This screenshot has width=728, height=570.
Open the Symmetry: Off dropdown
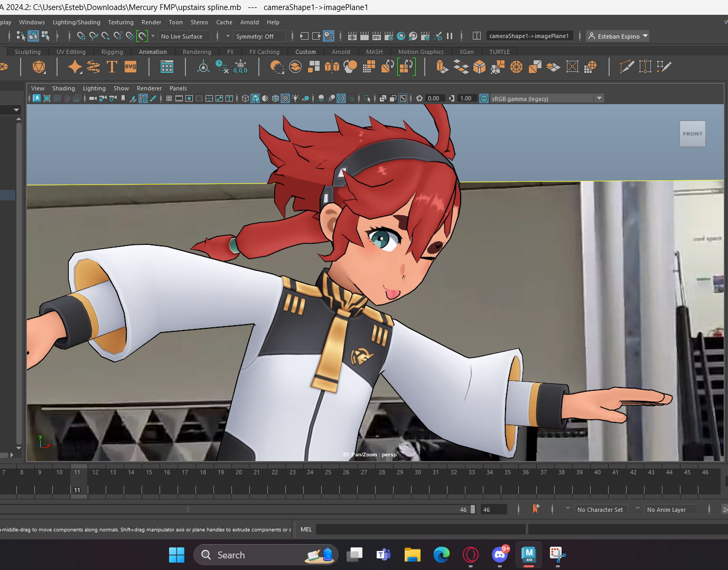tap(259, 36)
